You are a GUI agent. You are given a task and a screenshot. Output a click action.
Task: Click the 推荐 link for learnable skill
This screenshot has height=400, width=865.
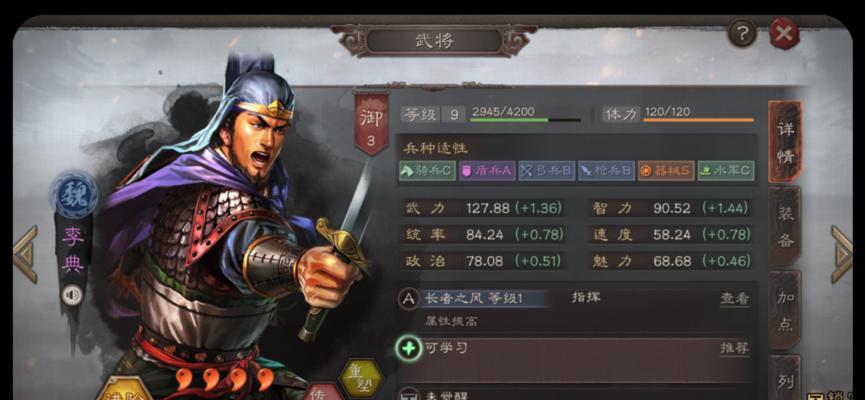735,348
